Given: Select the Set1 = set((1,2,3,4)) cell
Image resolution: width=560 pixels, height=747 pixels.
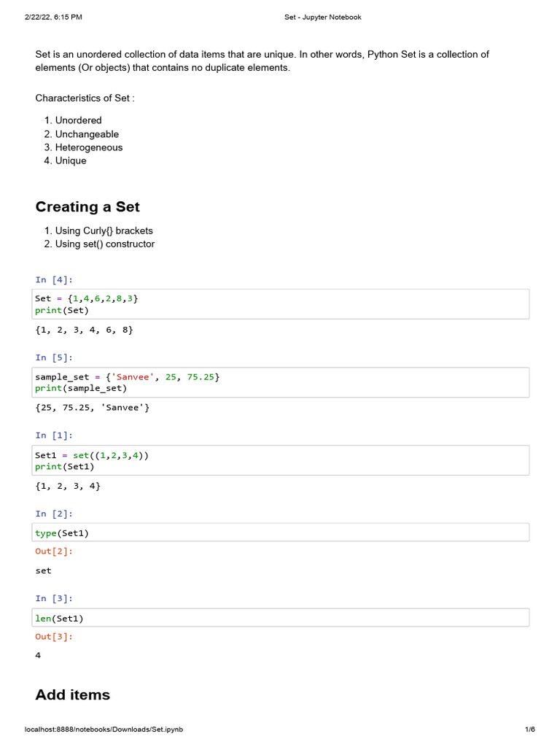Looking at the screenshot, I should pyautogui.click(x=281, y=460).
